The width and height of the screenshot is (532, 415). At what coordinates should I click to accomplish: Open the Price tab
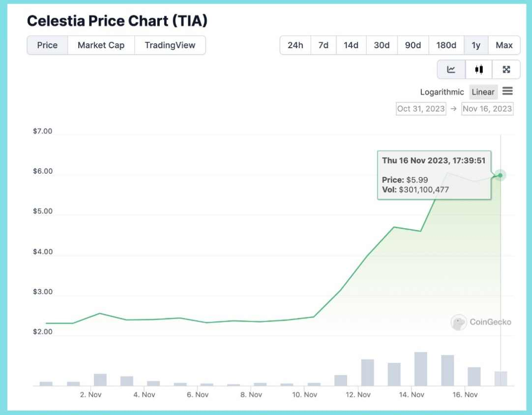coord(47,45)
